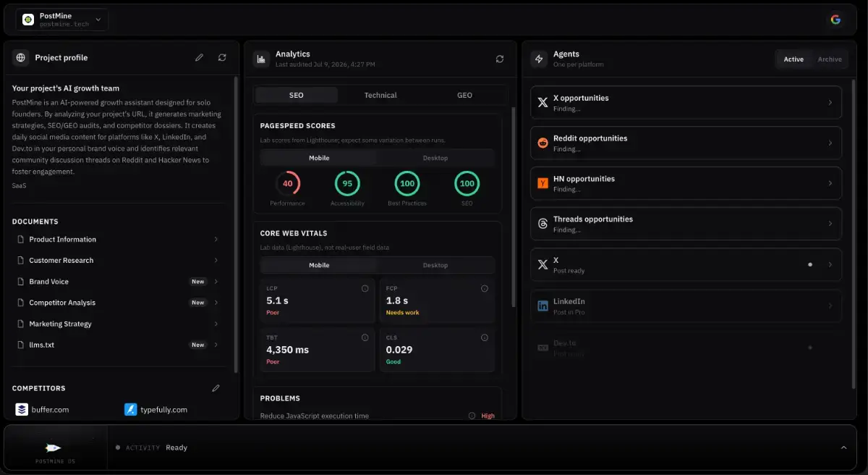
Task: Refresh the Project profile panel
Action: coord(222,58)
